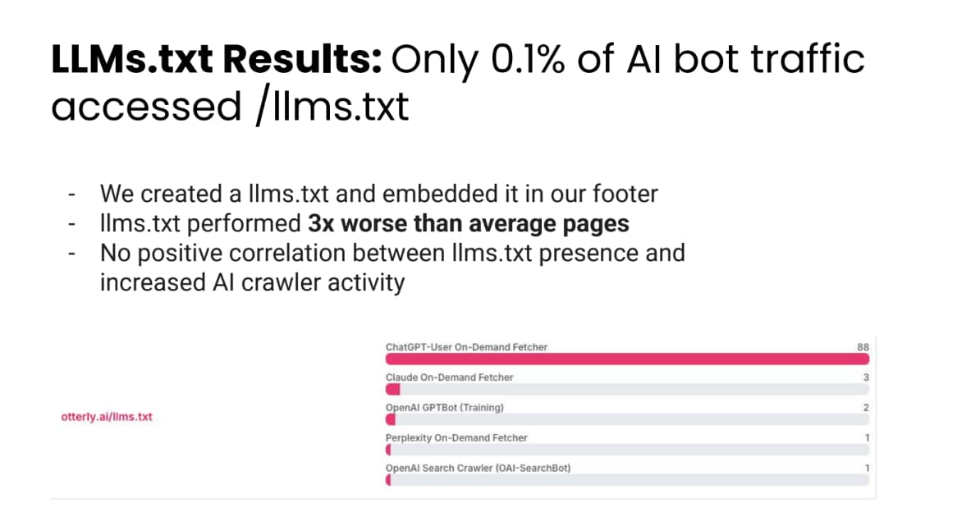Image resolution: width=980 pixels, height=517 pixels.
Task: Click the accessed /llms.txt title line
Action: [x=230, y=107]
